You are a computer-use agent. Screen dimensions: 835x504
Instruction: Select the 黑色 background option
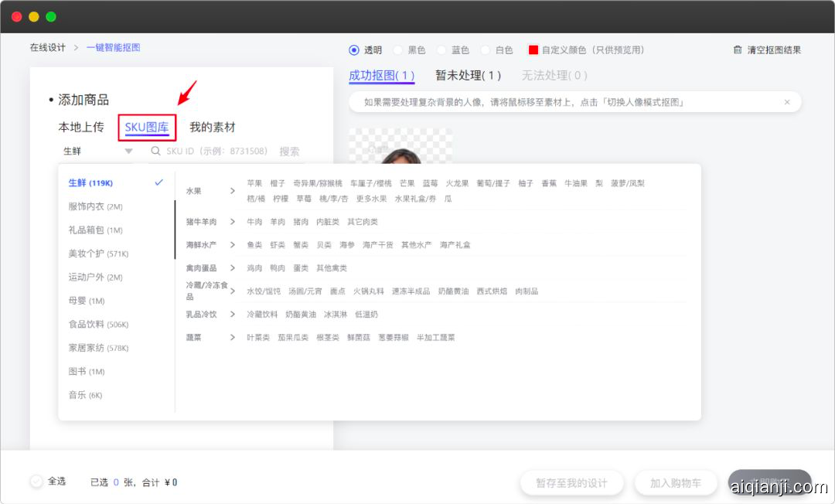tap(398, 50)
